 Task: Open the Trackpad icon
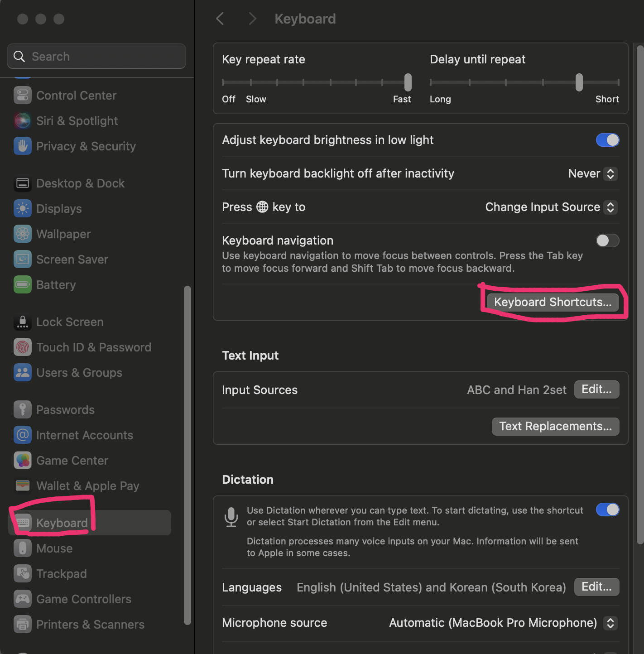(23, 574)
